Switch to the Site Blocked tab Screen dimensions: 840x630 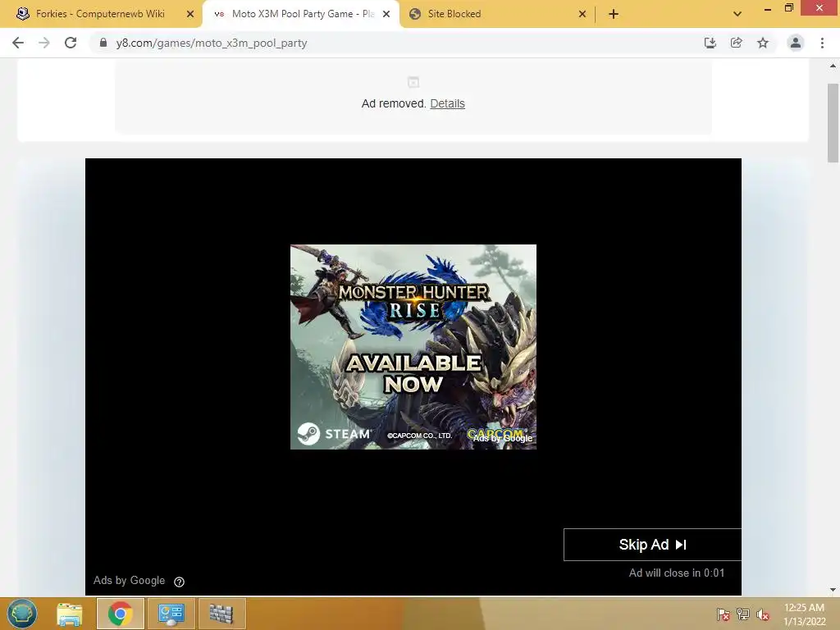pos(454,14)
